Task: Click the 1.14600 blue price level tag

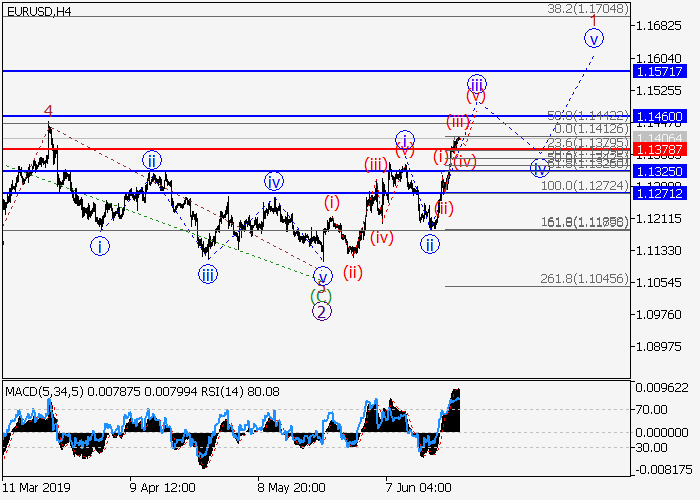Action: click(664, 116)
